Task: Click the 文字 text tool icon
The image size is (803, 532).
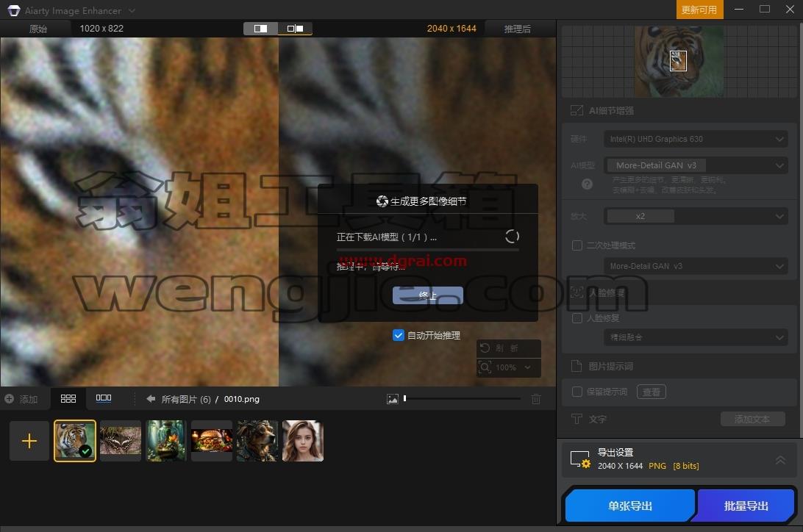Action: [x=577, y=419]
